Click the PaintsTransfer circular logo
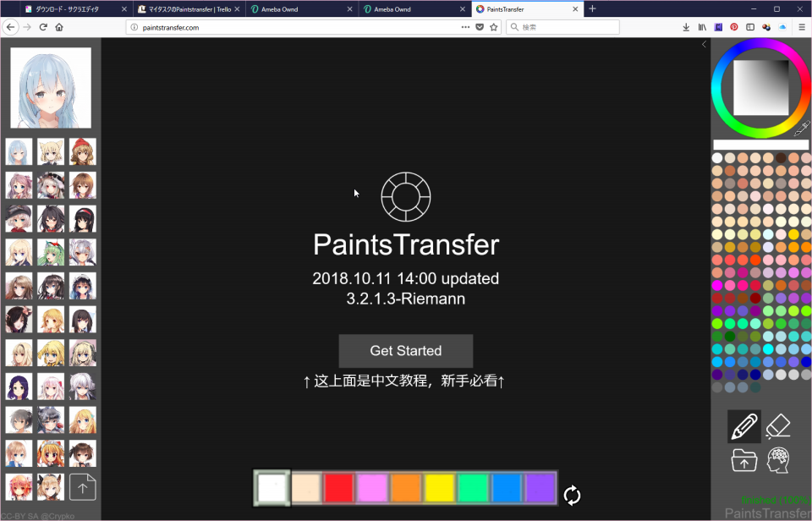The width and height of the screenshot is (812, 521). coord(406,197)
